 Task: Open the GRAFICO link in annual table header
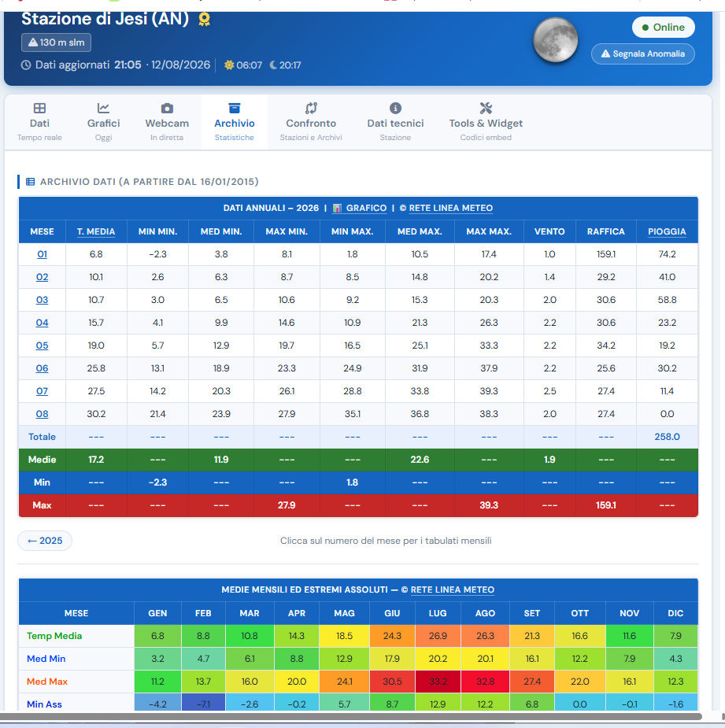(x=366, y=208)
